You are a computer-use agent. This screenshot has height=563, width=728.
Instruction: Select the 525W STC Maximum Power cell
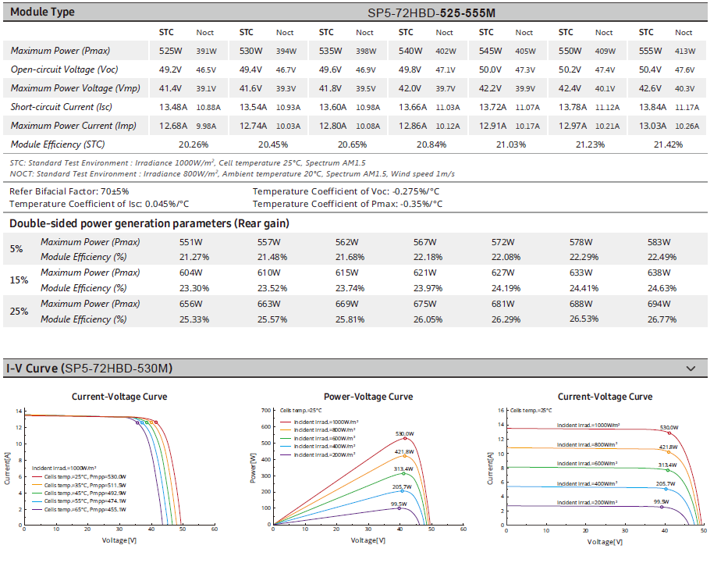[169, 51]
